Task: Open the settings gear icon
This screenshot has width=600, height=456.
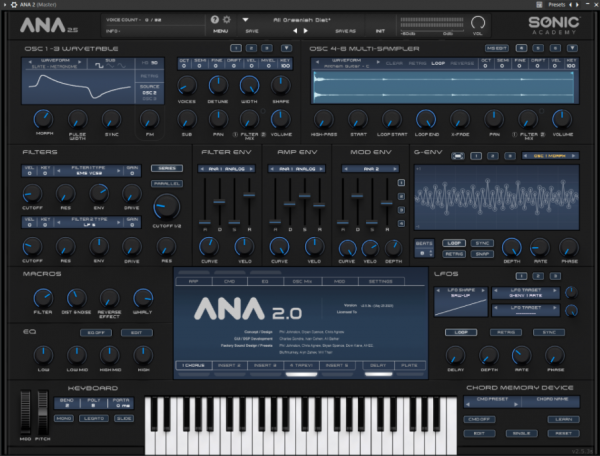Action: click(227, 20)
